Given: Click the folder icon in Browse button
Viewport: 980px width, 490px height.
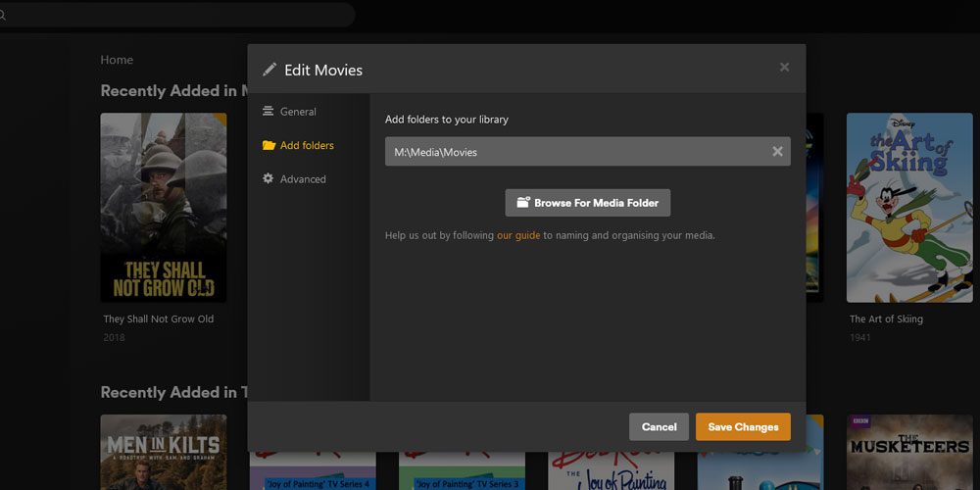Looking at the screenshot, I should [523, 203].
